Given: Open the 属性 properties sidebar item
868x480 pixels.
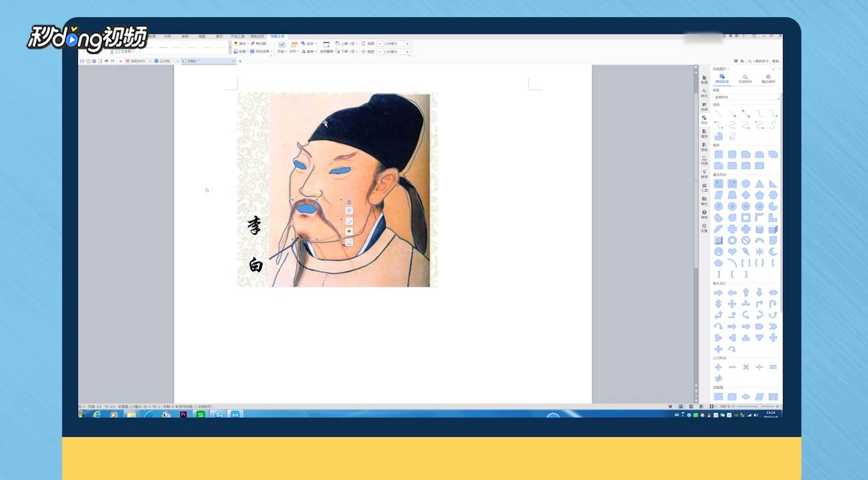Looking at the screenshot, I should tap(704, 134).
